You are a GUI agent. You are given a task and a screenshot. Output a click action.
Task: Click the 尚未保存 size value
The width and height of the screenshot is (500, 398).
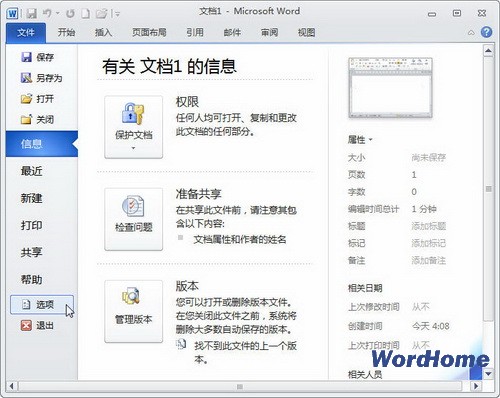tap(428, 157)
